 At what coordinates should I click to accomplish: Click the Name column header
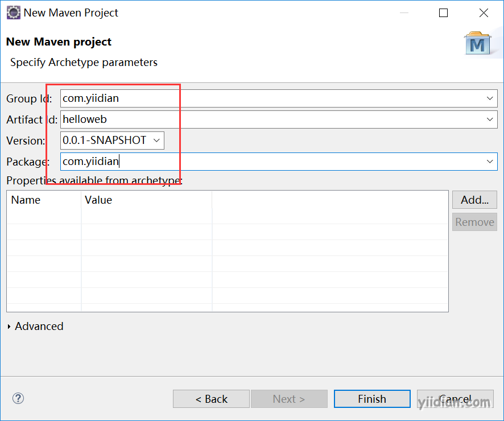coord(44,200)
